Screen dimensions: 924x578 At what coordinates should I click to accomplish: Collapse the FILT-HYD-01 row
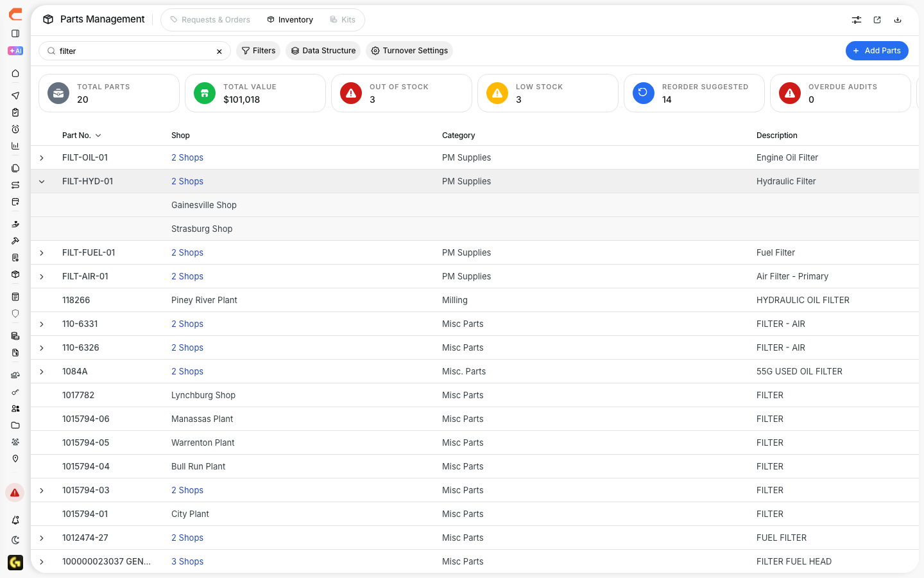tap(42, 182)
